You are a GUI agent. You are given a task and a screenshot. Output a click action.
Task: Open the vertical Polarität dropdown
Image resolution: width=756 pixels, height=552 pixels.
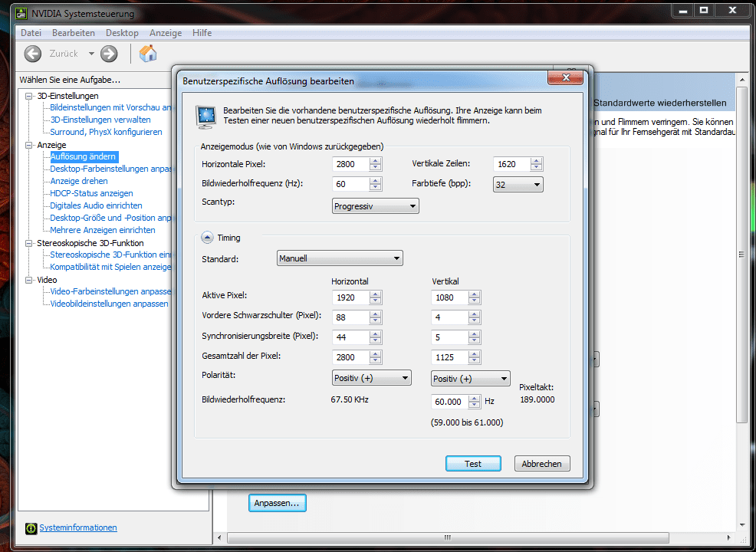coord(471,379)
